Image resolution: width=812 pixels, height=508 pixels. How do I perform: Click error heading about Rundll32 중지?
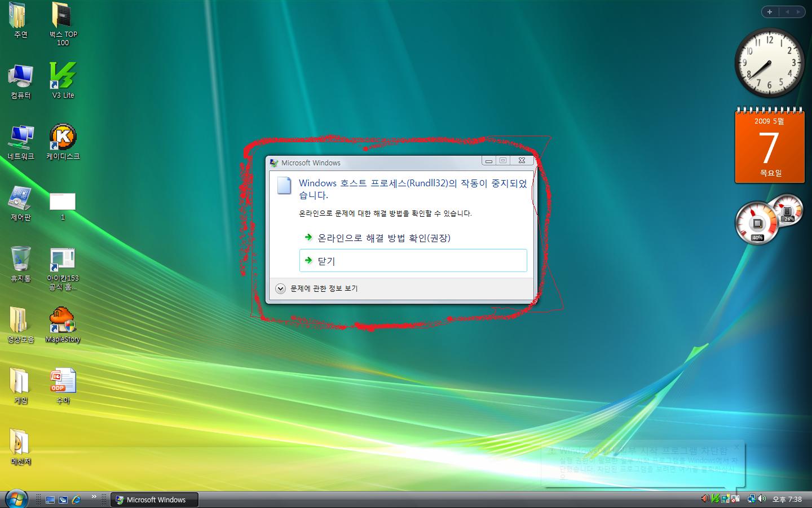413,189
